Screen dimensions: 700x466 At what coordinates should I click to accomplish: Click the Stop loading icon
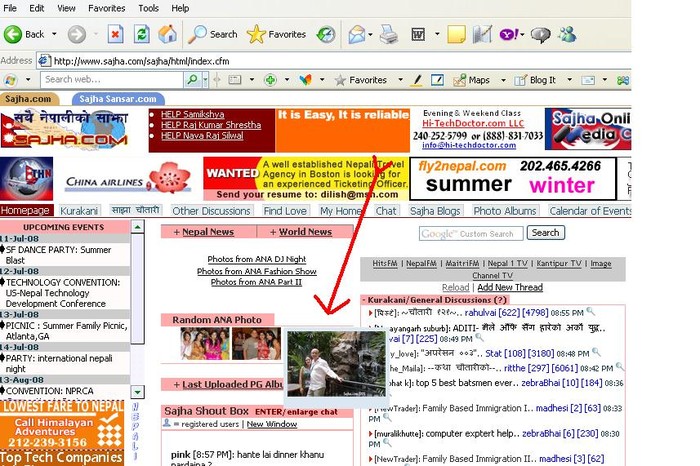pos(115,34)
